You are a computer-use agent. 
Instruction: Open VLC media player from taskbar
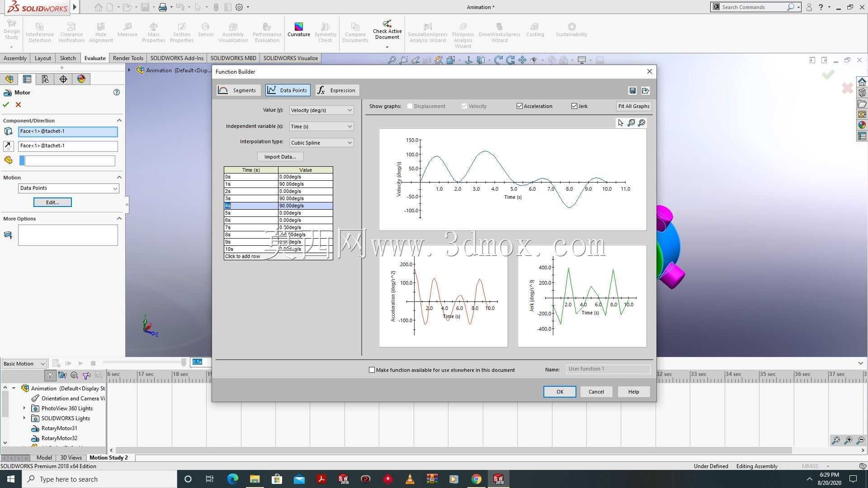(x=410, y=479)
